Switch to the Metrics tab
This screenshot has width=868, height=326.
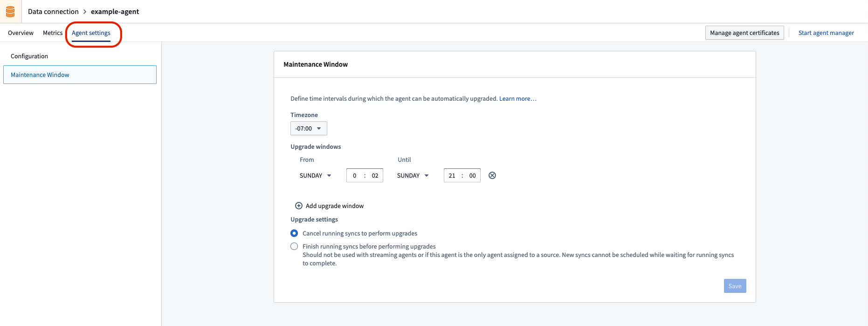pyautogui.click(x=53, y=33)
